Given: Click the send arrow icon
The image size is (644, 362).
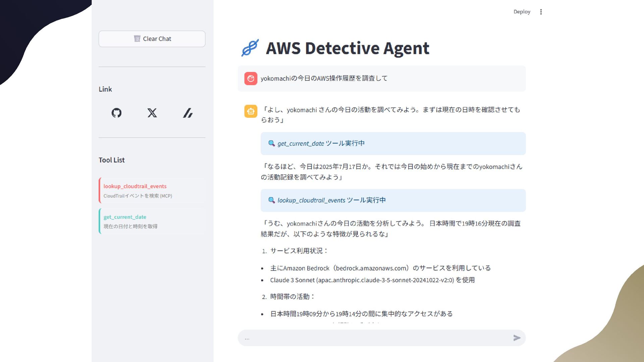Looking at the screenshot, I should pos(517,338).
